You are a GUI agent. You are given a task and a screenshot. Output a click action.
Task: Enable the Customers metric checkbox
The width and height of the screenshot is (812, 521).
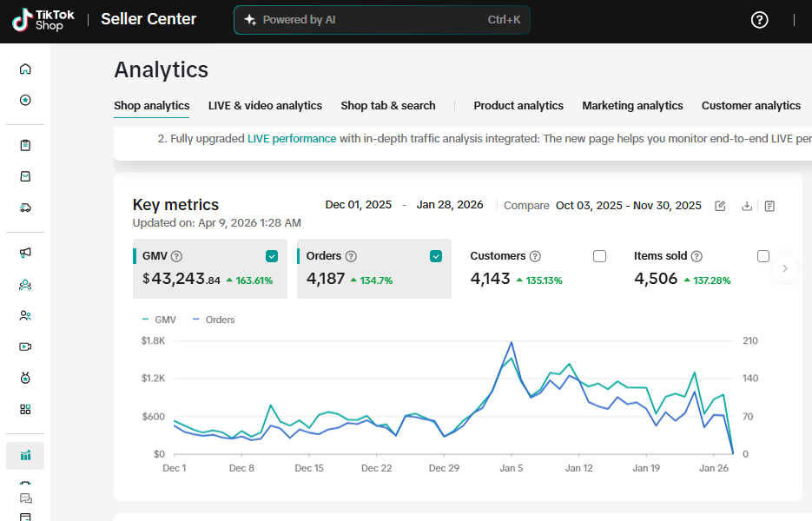click(599, 256)
